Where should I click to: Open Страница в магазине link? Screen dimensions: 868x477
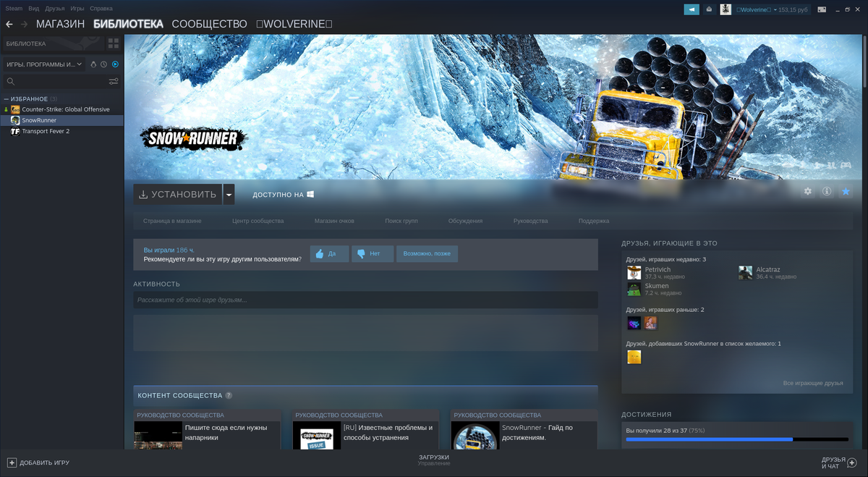pos(172,221)
